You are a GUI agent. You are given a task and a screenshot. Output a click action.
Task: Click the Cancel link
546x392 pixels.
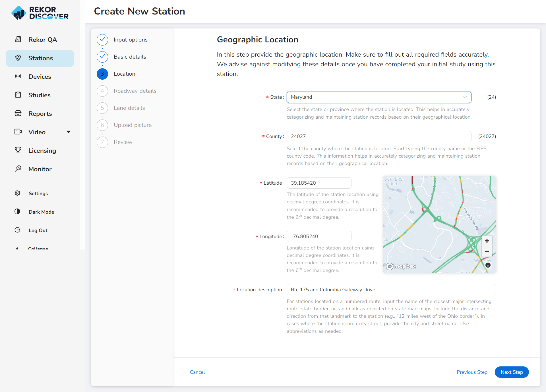point(197,372)
